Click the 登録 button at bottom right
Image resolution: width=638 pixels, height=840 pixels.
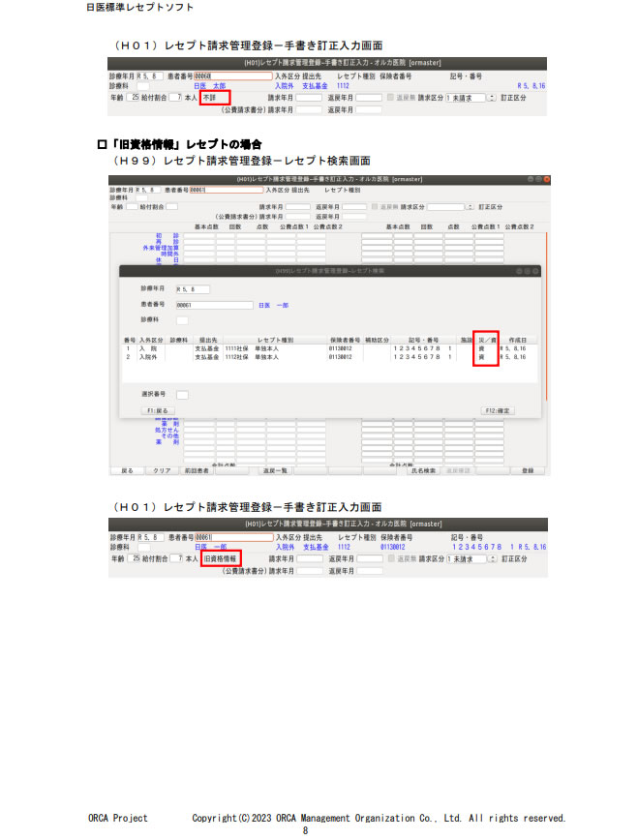click(527, 470)
